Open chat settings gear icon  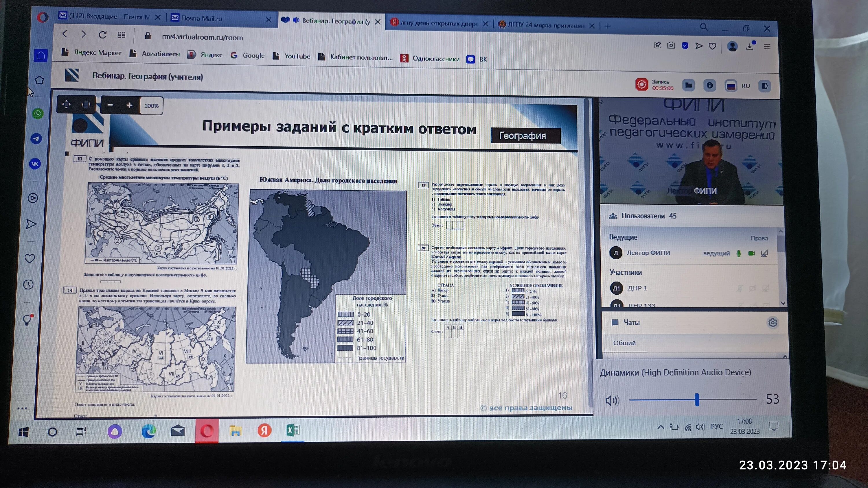coord(773,323)
